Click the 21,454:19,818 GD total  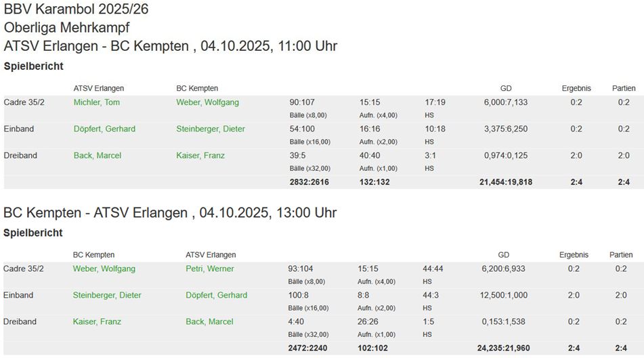click(x=506, y=182)
